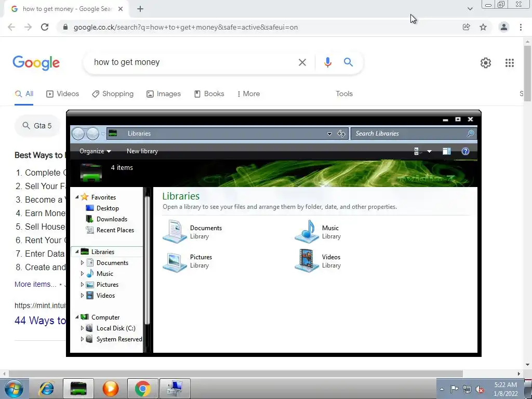This screenshot has width=532, height=399.
Task: Open '44 Ways to' result link
Action: pyautogui.click(x=40, y=321)
